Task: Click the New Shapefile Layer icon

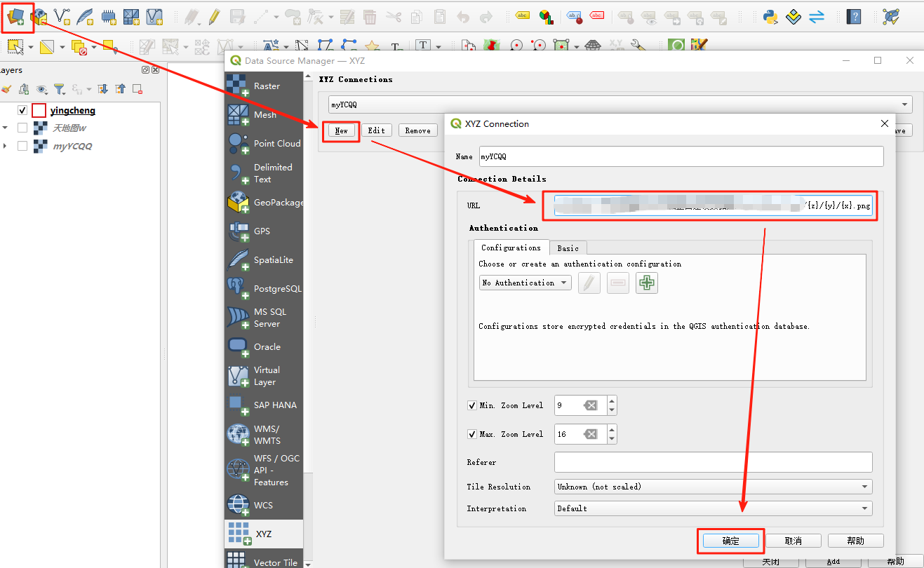Action: click(62, 16)
